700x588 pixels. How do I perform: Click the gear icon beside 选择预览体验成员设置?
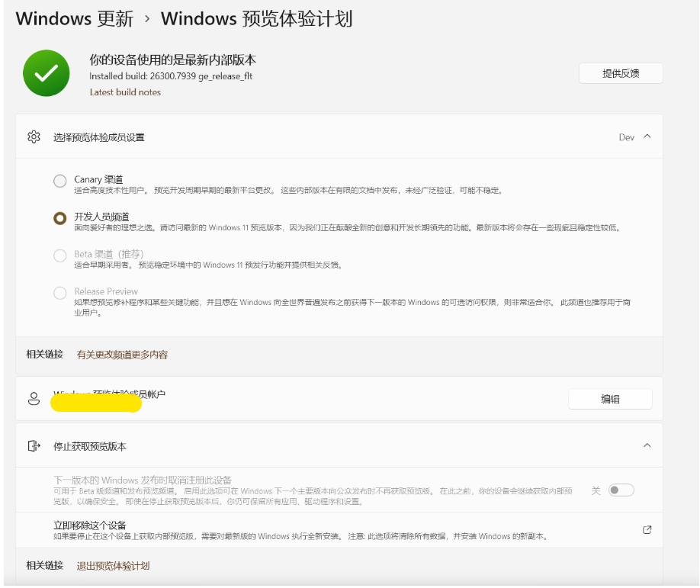tap(34, 137)
